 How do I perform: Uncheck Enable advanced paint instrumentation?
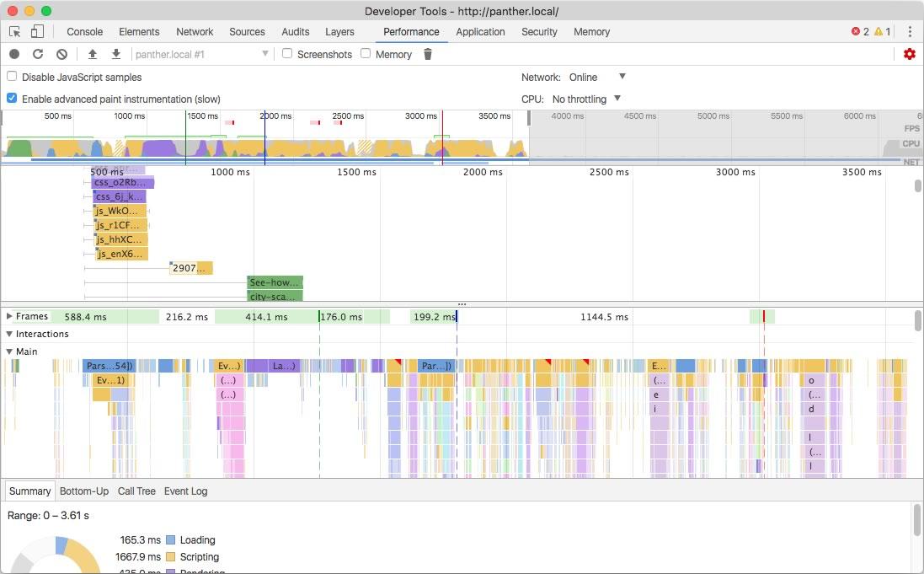click(x=12, y=99)
